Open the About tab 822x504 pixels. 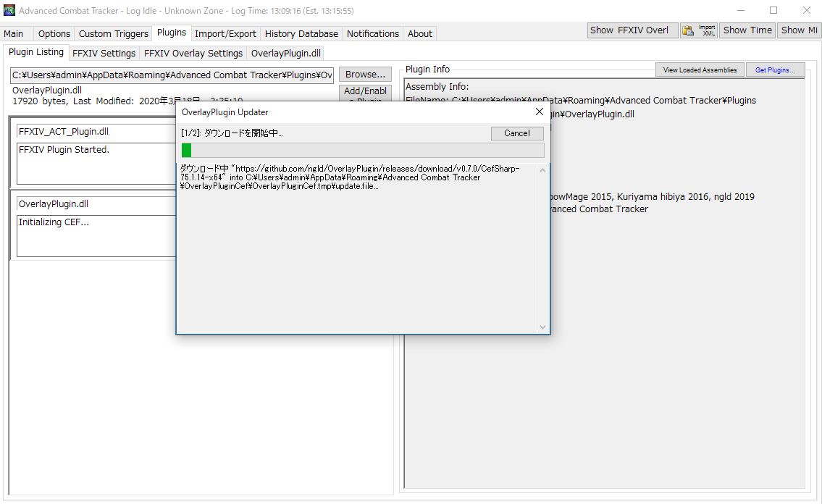(x=420, y=33)
